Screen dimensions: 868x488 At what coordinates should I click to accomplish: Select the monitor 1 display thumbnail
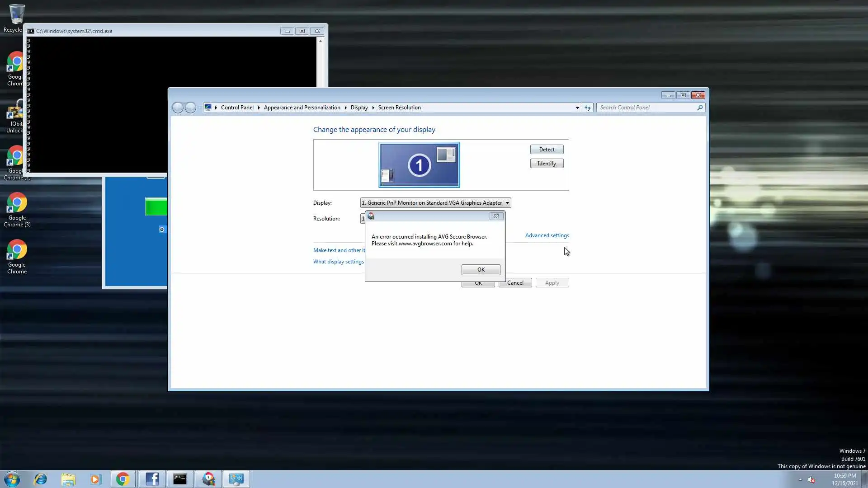point(419,165)
